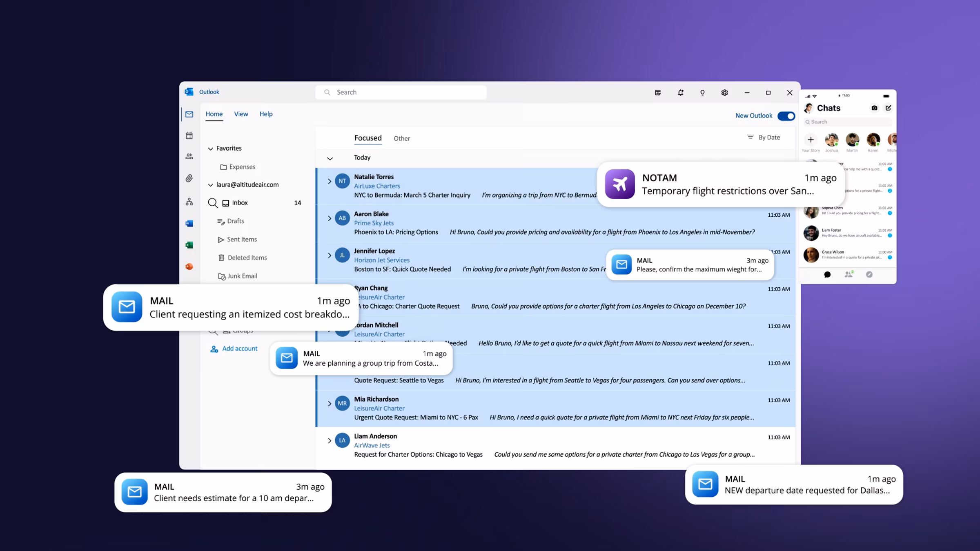Viewport: 980px width, 551px height.
Task: Open the Expenses favorite folder
Action: (238, 167)
